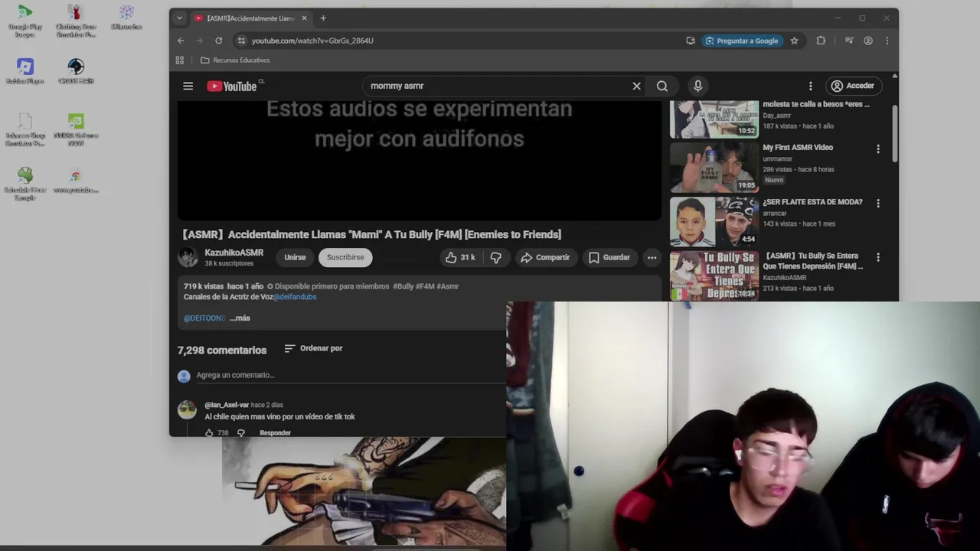Open the CROSS HAIR desktop shortcut
This screenshot has width=980, height=551.
76,71
